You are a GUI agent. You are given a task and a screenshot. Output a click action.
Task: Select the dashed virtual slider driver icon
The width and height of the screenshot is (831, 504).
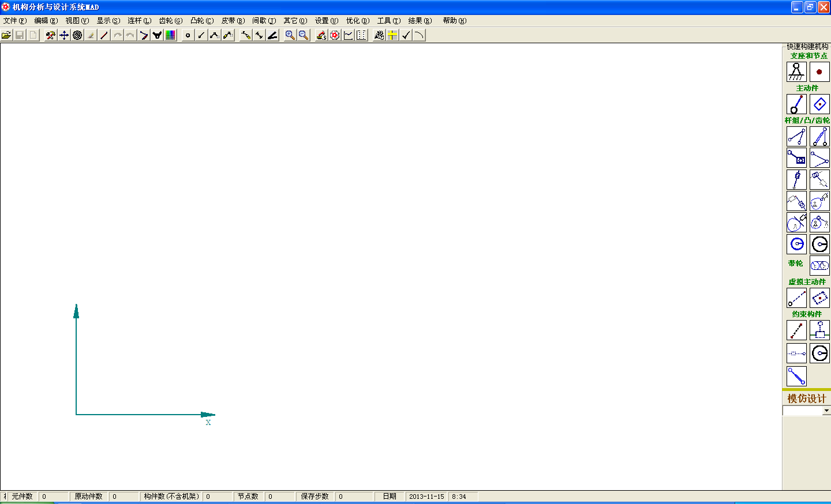tap(819, 298)
